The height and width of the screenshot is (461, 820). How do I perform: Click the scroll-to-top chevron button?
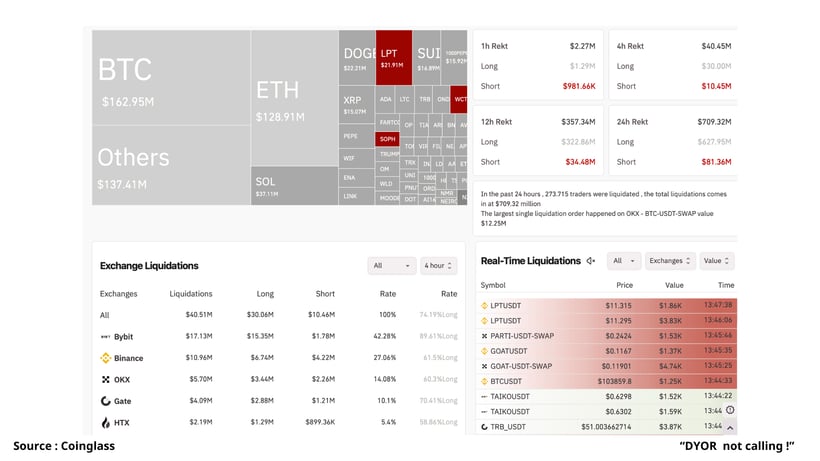coord(730,428)
